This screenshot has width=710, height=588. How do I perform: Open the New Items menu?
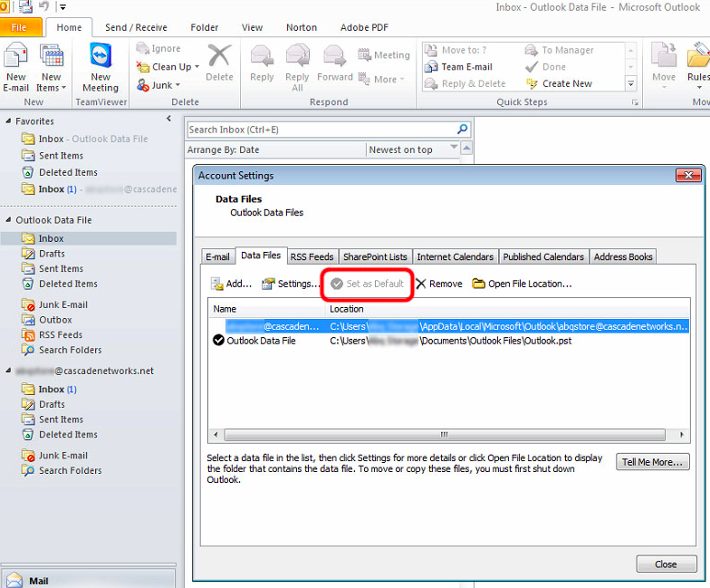[52, 67]
